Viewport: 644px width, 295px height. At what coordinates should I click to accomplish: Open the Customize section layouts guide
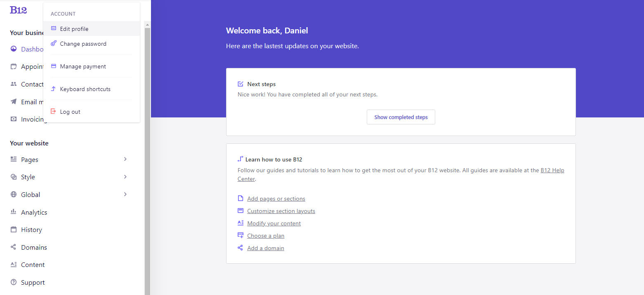(x=281, y=211)
